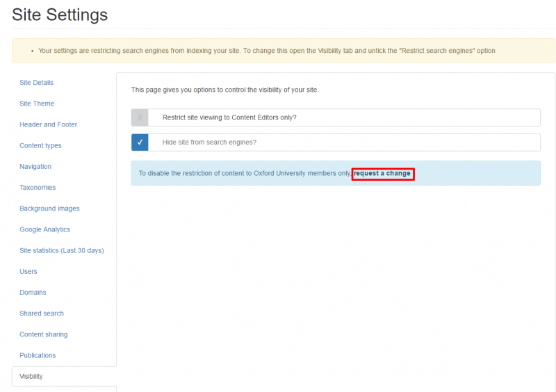Open the Site Theme tab
556x392 pixels.
(37, 104)
